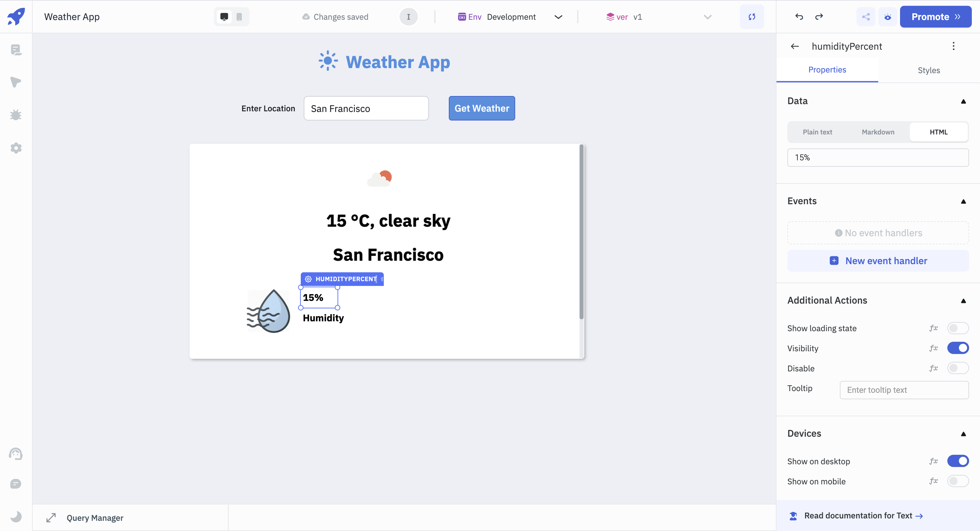Open the Development environment dropdown
The width and height of the screenshot is (980, 531).
(x=558, y=17)
